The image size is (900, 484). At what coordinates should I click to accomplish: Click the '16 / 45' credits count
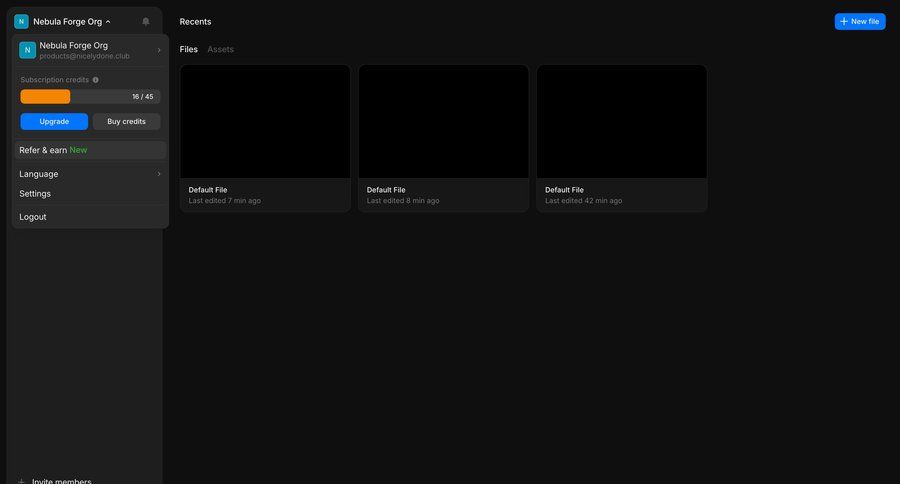(x=143, y=96)
